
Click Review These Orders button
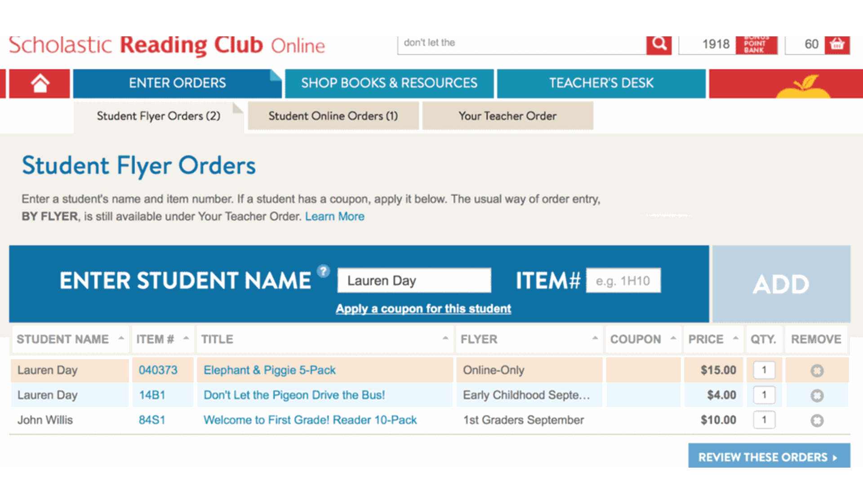click(x=769, y=457)
